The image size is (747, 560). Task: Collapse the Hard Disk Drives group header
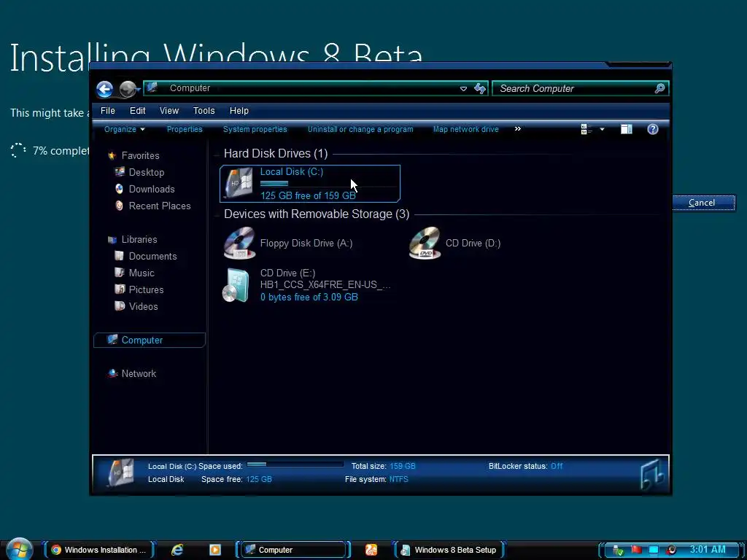point(275,153)
